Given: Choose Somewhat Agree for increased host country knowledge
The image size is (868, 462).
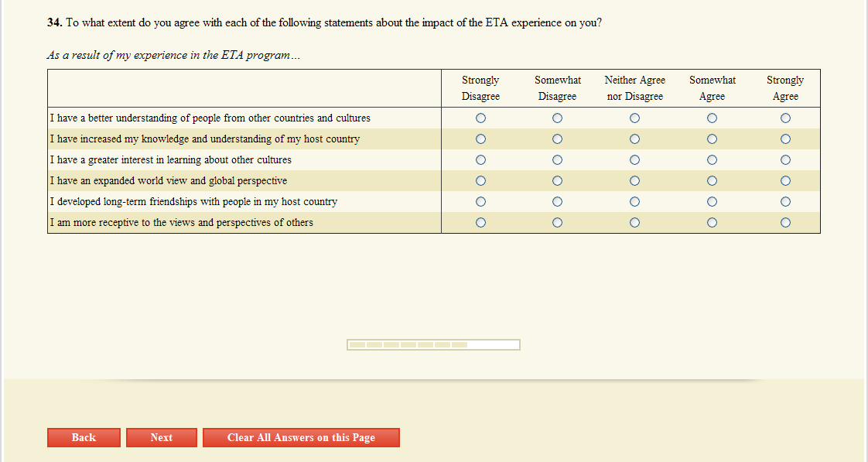Looking at the screenshot, I should point(712,139).
